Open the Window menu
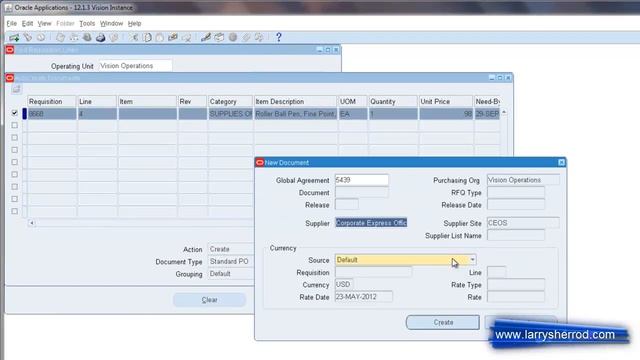Screen dimensions: 640x360 [111, 24]
